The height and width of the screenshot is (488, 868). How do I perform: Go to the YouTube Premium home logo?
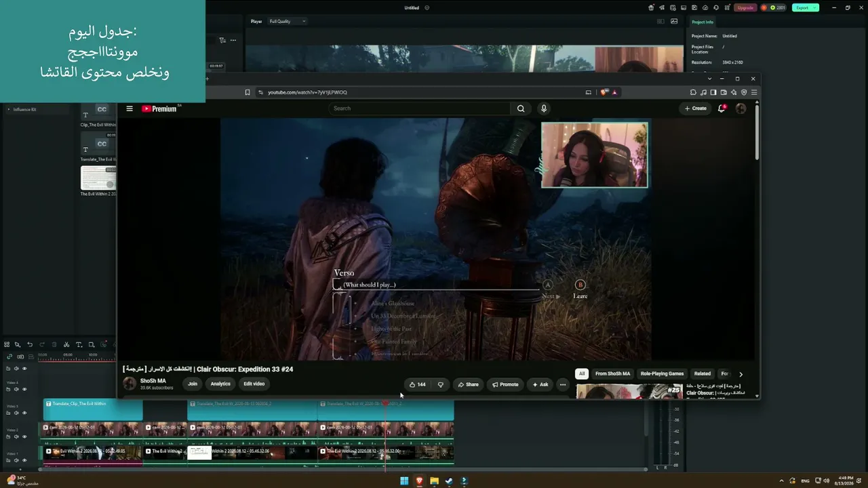pyautogui.click(x=160, y=108)
